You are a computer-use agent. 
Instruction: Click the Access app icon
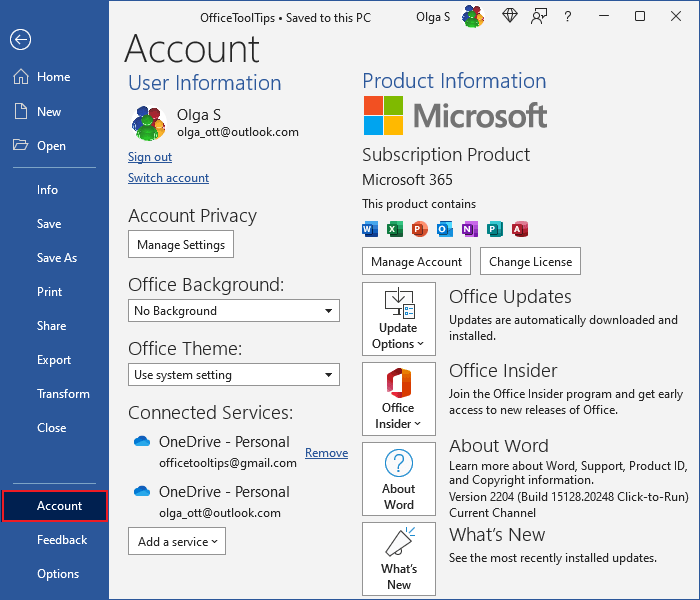click(x=520, y=229)
